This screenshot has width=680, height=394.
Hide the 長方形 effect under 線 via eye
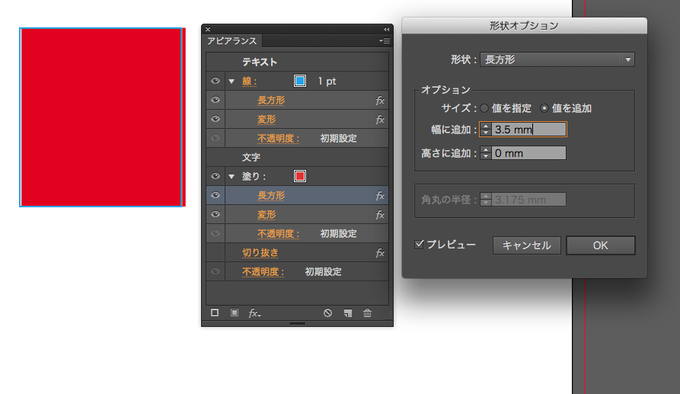pos(216,100)
